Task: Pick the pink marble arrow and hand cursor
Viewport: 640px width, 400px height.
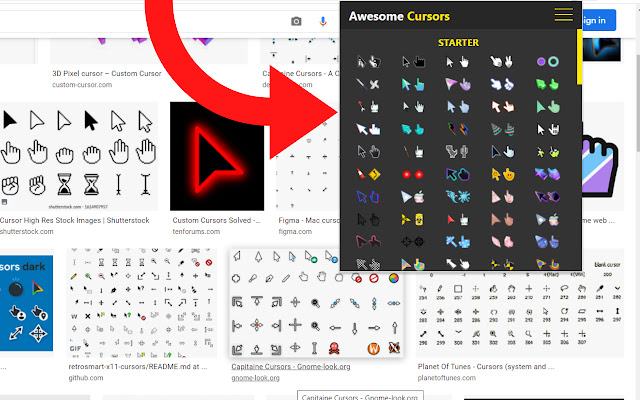Action: click(502, 197)
